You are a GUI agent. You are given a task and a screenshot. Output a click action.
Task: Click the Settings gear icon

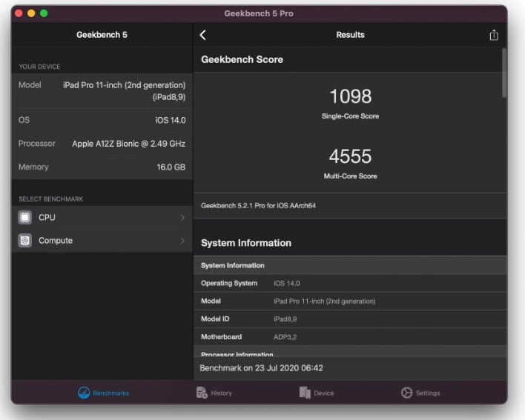pos(406,393)
